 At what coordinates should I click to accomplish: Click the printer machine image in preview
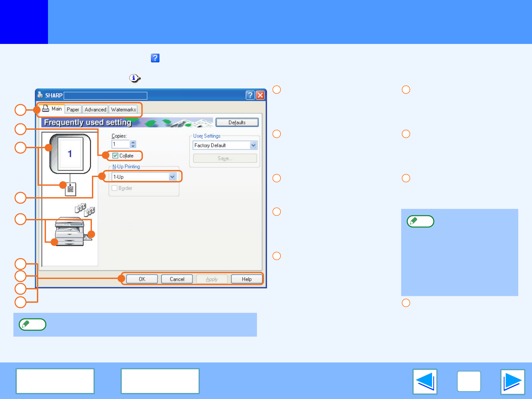[x=70, y=232]
